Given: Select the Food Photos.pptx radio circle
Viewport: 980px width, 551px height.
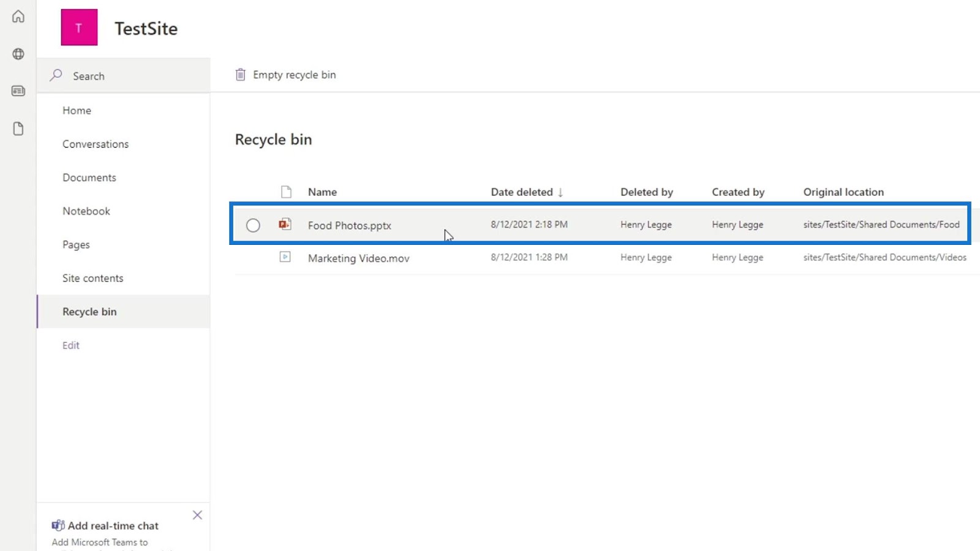Looking at the screenshot, I should [x=253, y=225].
